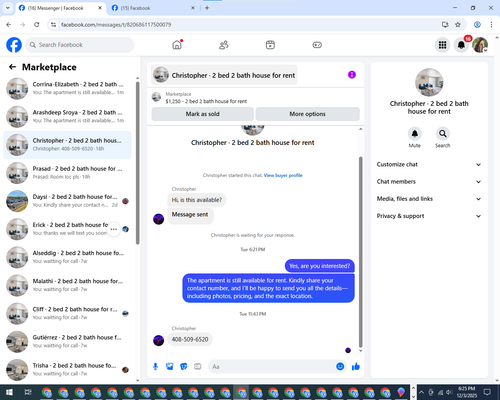Viewport: 500px width, 400px height.
Task: Choose a GIF icon
Action: pos(198,367)
